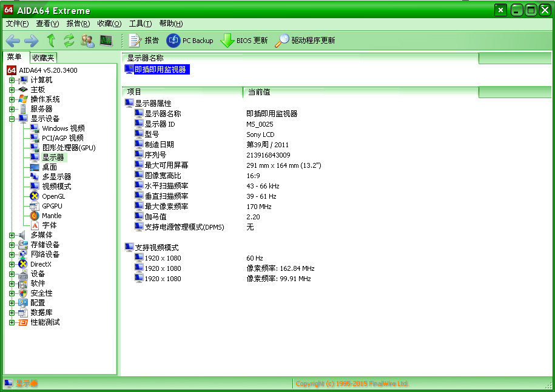Switch to the 菜单 tab
This screenshot has width=555, height=392.
[14, 57]
